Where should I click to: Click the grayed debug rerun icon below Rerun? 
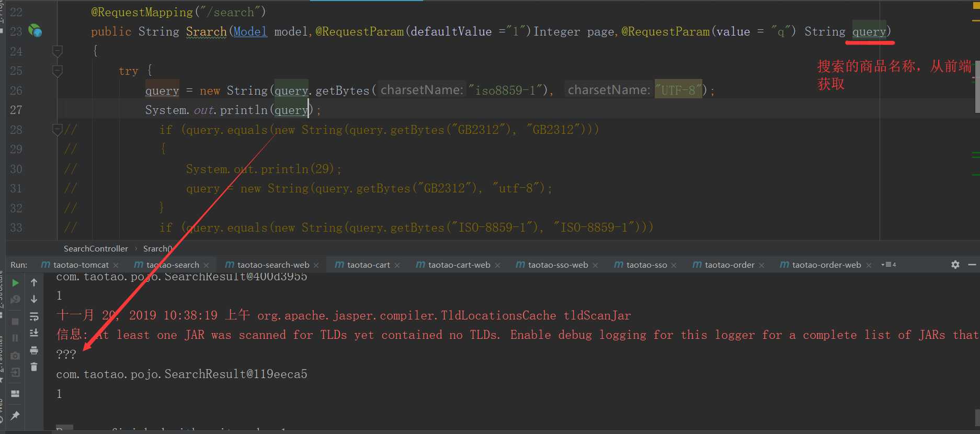pyautogui.click(x=15, y=300)
